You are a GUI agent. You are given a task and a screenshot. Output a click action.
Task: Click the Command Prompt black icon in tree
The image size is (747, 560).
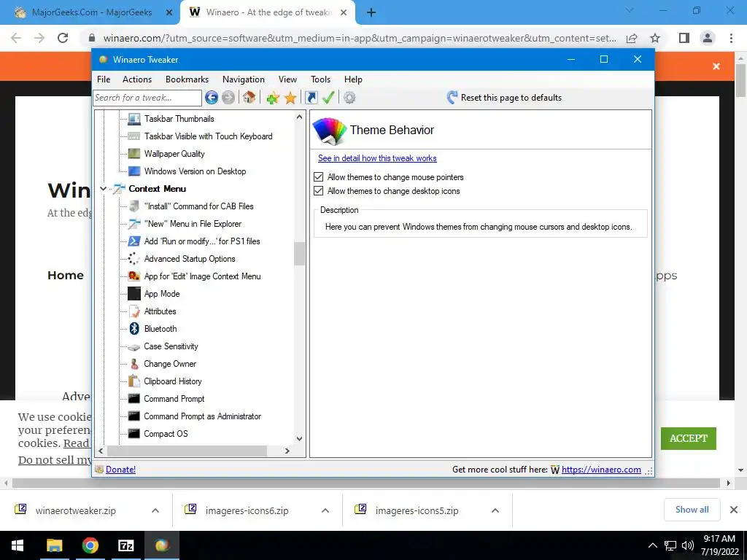click(x=134, y=399)
